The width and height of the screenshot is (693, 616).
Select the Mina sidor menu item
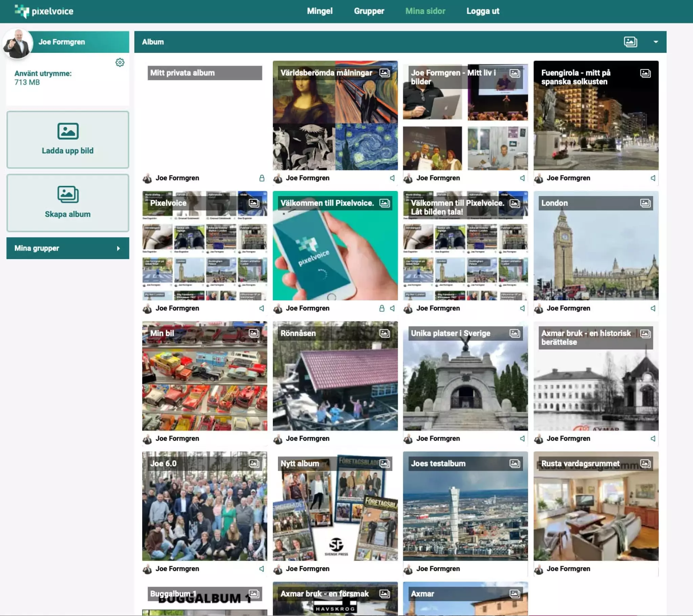(425, 11)
